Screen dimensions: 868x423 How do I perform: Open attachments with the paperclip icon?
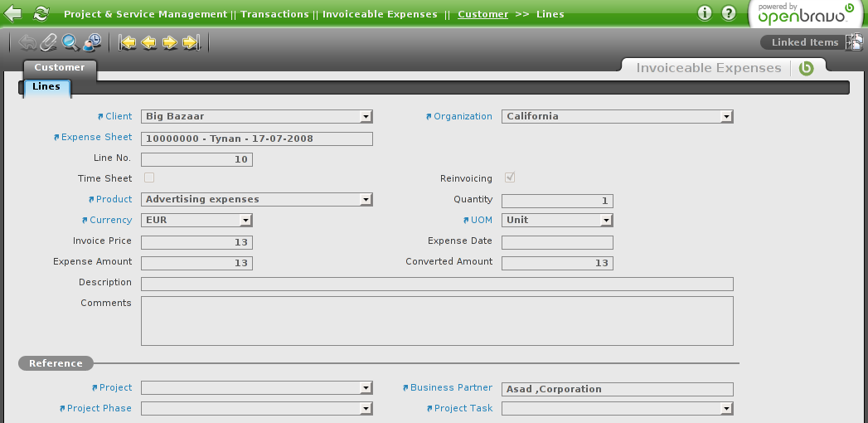tap(49, 42)
